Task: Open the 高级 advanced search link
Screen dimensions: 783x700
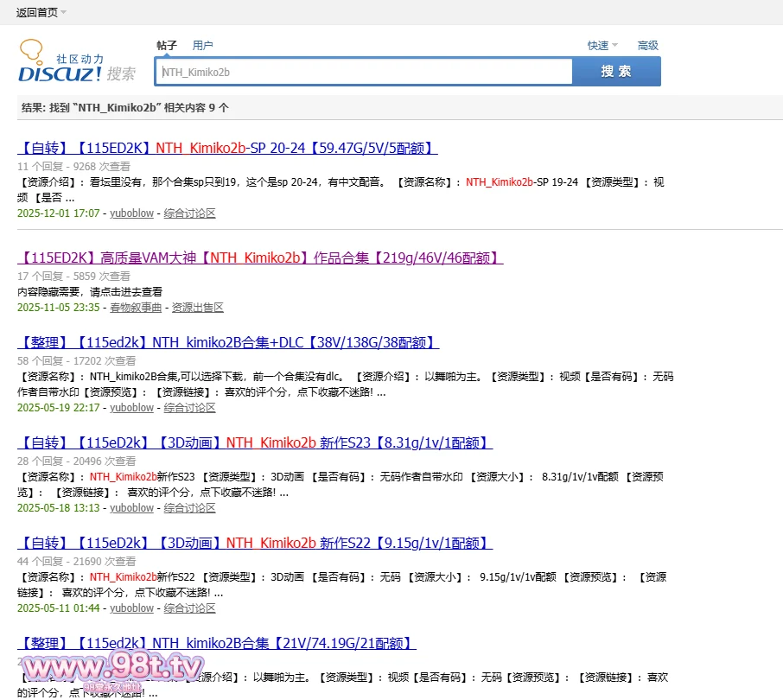Action: pos(647,46)
